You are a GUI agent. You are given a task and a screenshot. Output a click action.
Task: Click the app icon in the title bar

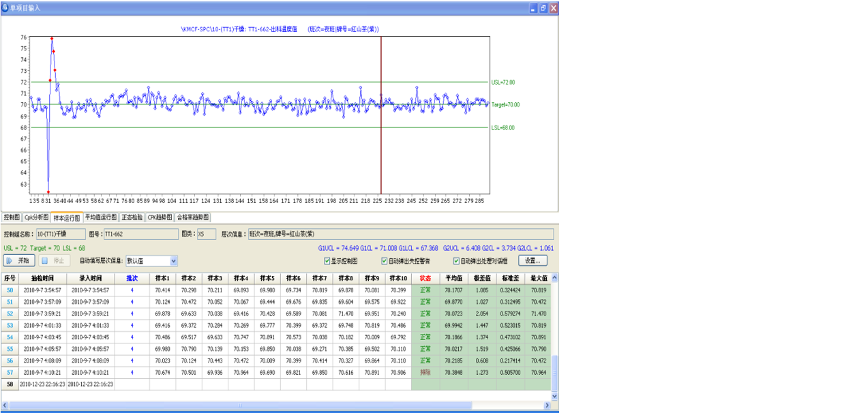5,7
